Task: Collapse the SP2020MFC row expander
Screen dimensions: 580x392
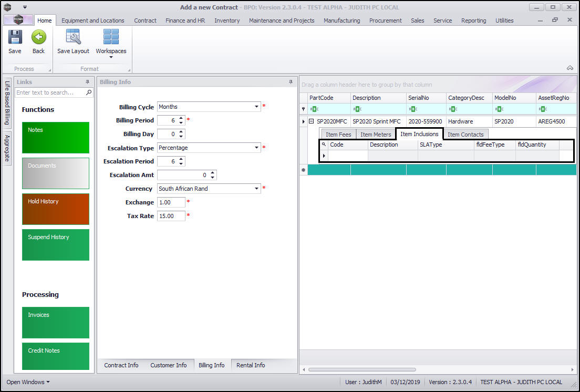Action: tap(312, 121)
